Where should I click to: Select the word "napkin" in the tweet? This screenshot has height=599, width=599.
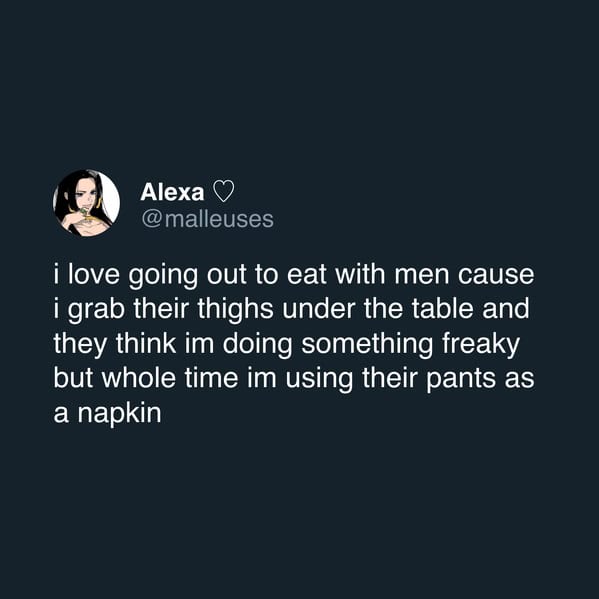pos(119,413)
